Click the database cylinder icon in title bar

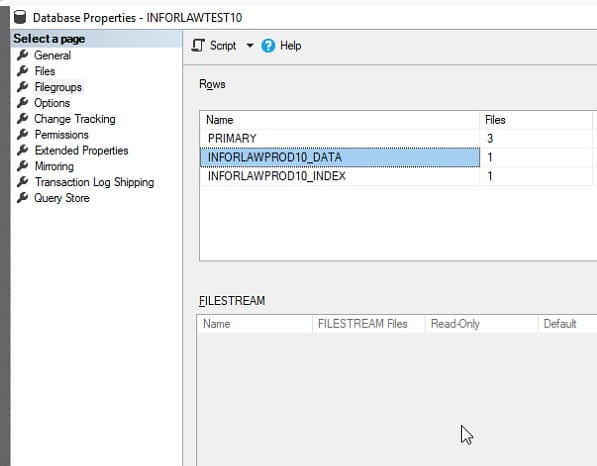pyautogui.click(x=20, y=17)
